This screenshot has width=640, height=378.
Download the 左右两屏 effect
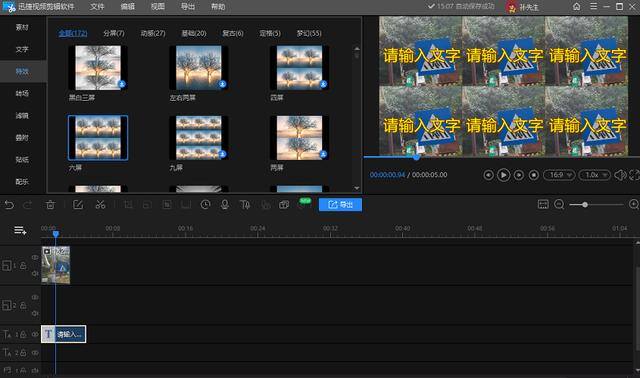(222, 84)
